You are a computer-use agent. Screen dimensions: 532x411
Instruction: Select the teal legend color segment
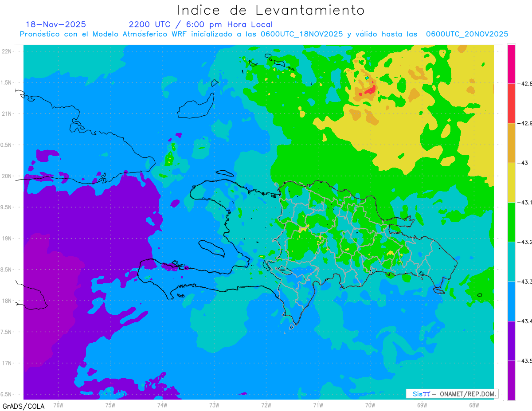coord(511,262)
